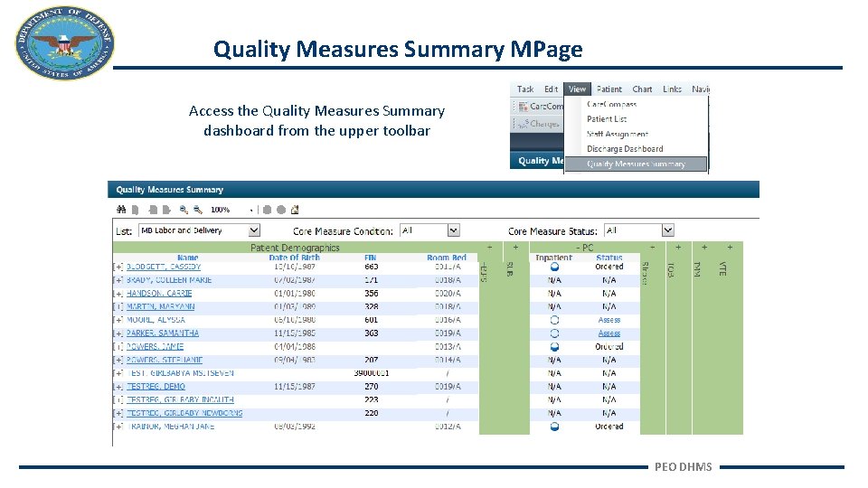The image size is (868, 488).
Task: Click the first page icon beside the binoculars
Action: 135,210
